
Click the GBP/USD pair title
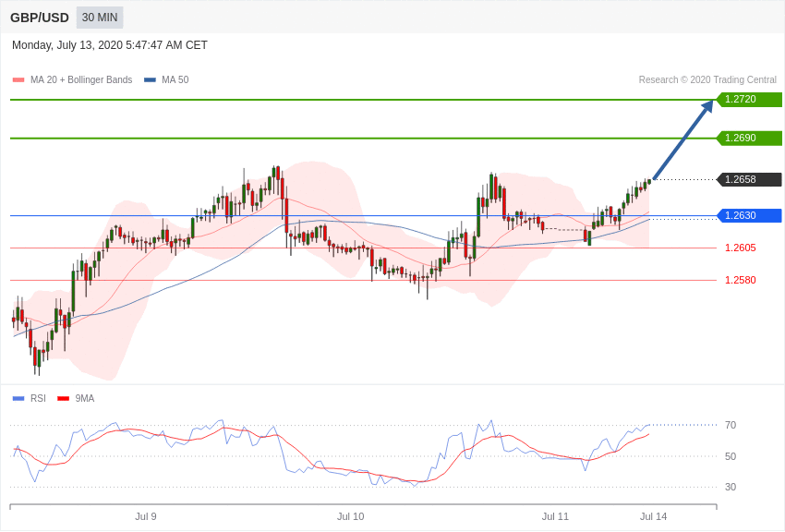40,18
